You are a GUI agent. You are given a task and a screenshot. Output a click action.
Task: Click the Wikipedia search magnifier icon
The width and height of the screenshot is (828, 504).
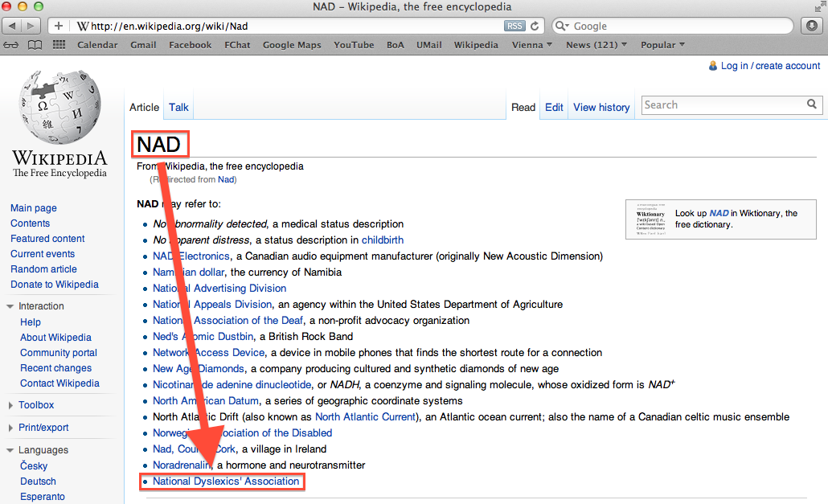812,104
